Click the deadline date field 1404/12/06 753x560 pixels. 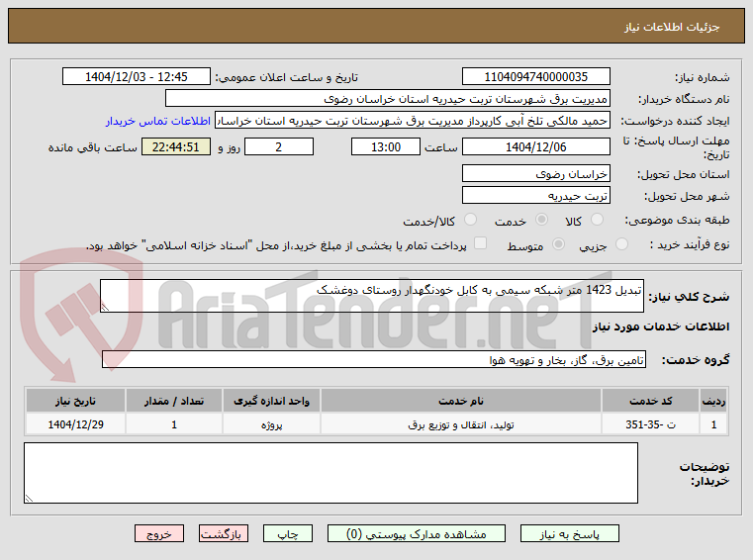[536, 146]
